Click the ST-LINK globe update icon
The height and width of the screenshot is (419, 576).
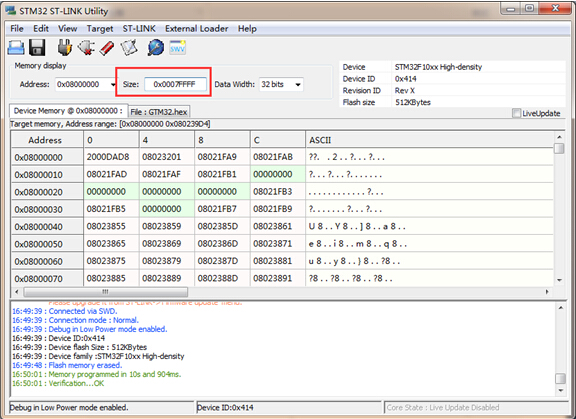(156, 48)
